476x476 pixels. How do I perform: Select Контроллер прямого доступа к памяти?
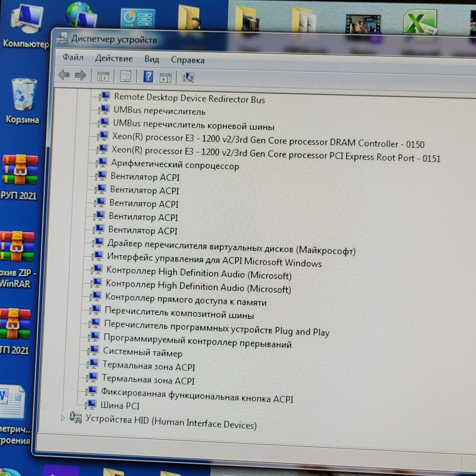(x=186, y=299)
